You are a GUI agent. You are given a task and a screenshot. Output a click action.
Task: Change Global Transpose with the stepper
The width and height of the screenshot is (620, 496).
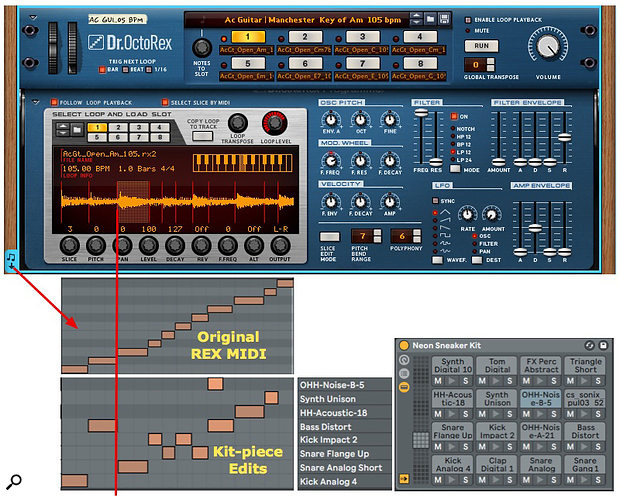490,64
